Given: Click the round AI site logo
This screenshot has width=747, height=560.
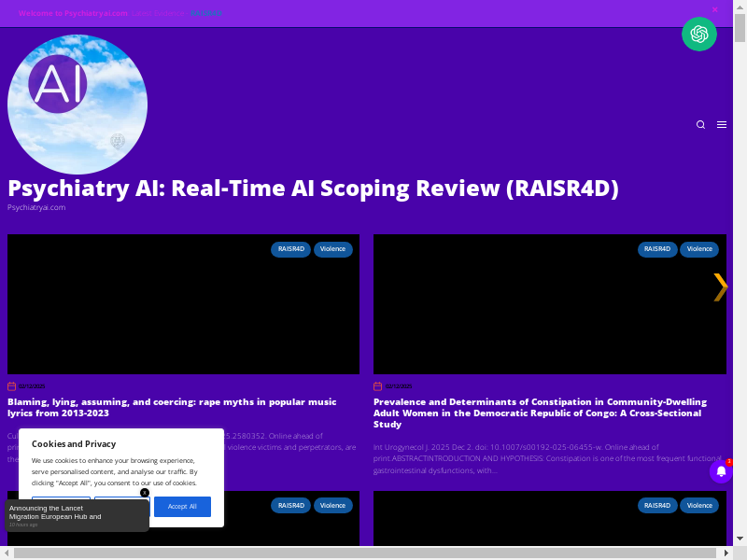Looking at the screenshot, I should [78, 105].
